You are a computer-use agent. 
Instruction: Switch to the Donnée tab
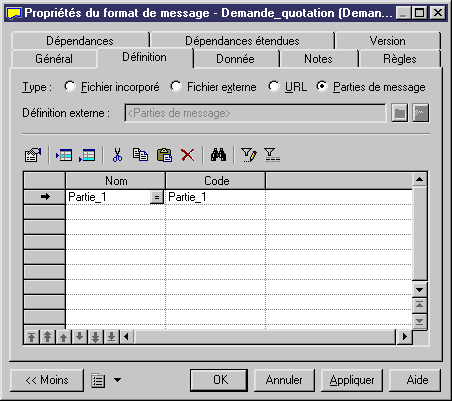point(235,59)
